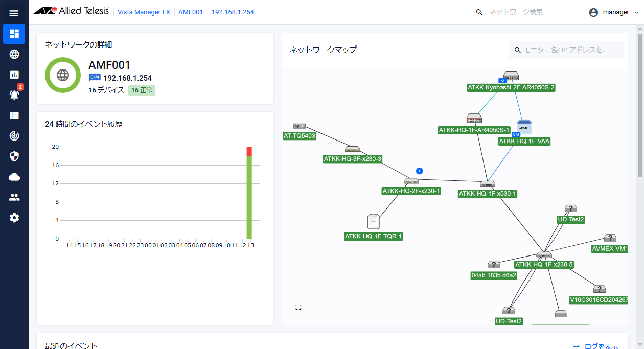Click the page vertical scrollbar
Viewport: 644px width, 349px height.
(x=640, y=106)
